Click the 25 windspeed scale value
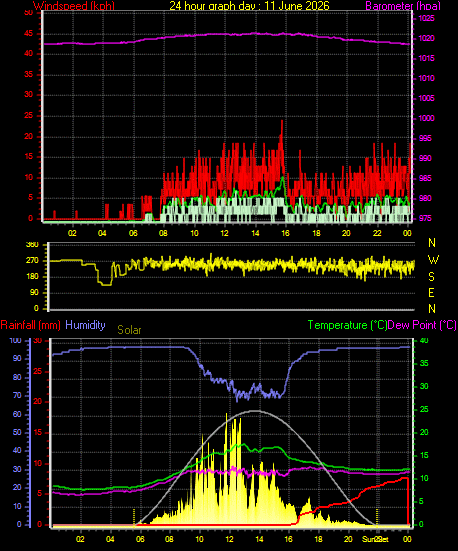Image resolution: width=458 pixels, height=551 pixels. (x=28, y=115)
